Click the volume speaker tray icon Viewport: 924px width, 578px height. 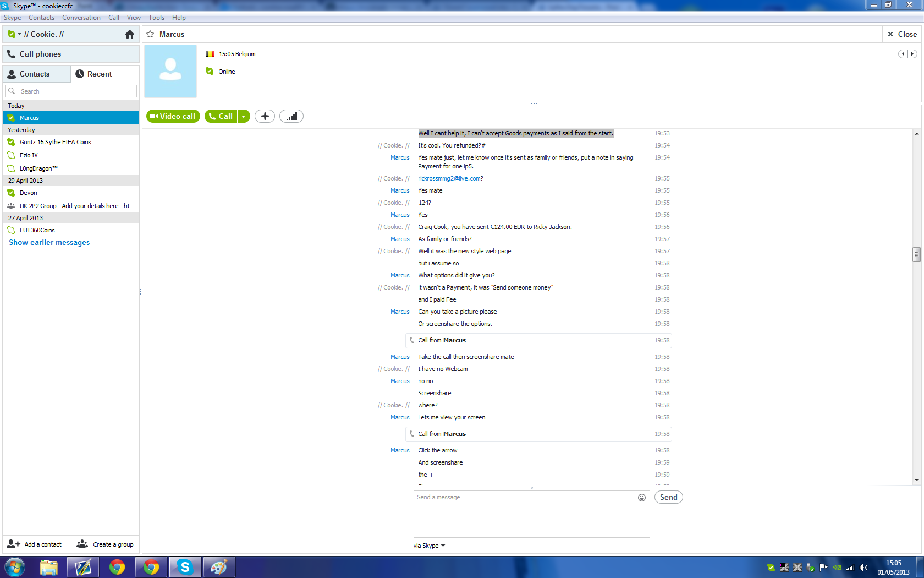point(864,568)
